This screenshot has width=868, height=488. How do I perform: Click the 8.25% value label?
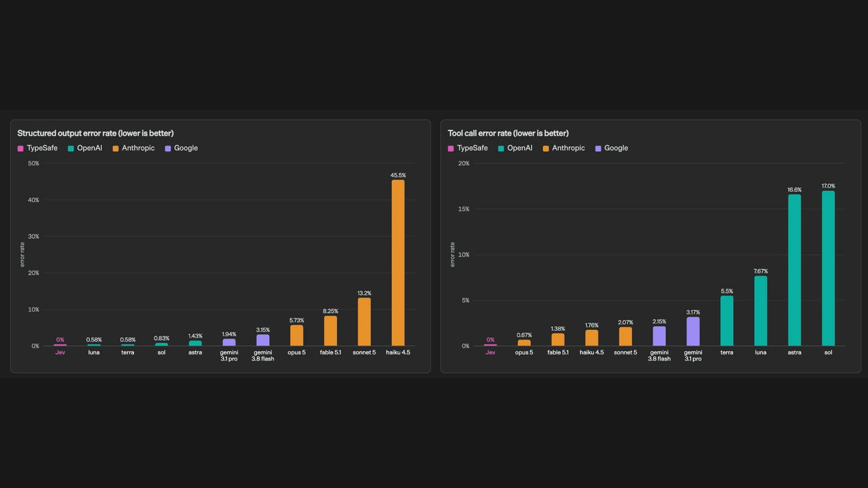[x=330, y=312]
